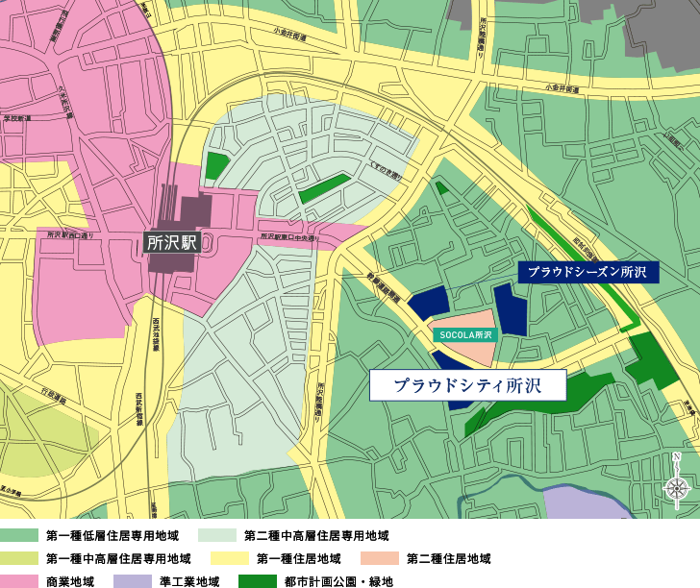Click the navy block right of SOCOLA site
Screen dimensions: 700x588
(x=511, y=310)
